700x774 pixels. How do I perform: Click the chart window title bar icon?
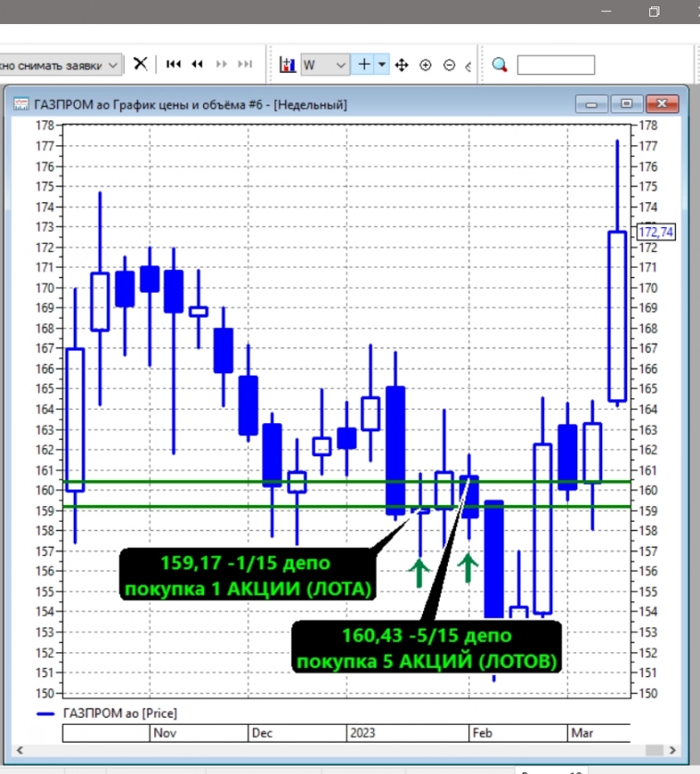(x=21, y=104)
